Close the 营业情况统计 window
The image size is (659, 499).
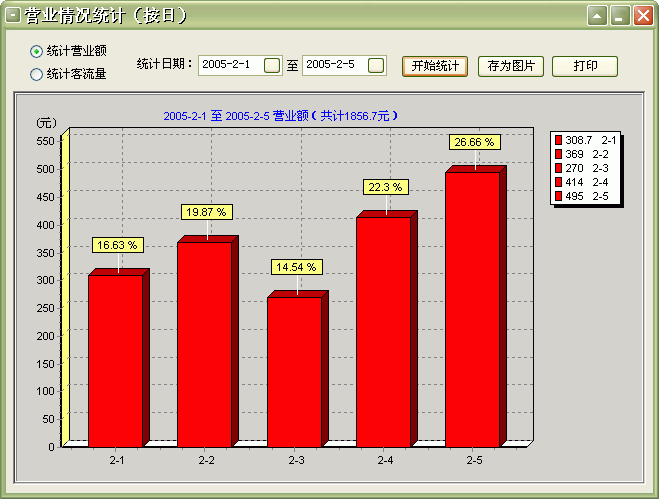point(642,16)
